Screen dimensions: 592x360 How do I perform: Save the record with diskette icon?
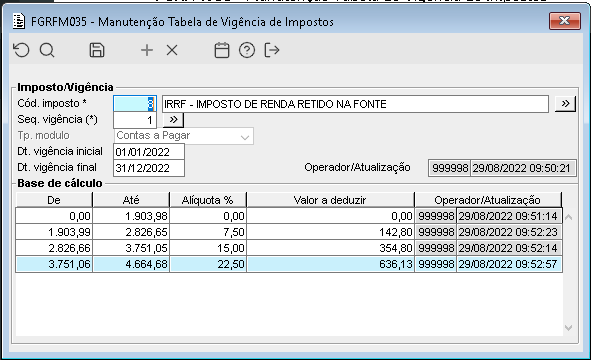[97, 50]
